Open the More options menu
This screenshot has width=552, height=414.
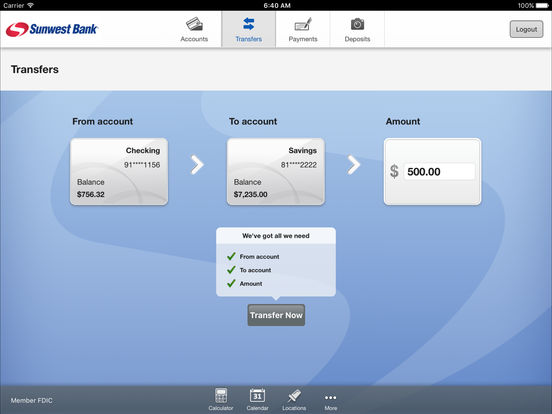click(x=331, y=401)
